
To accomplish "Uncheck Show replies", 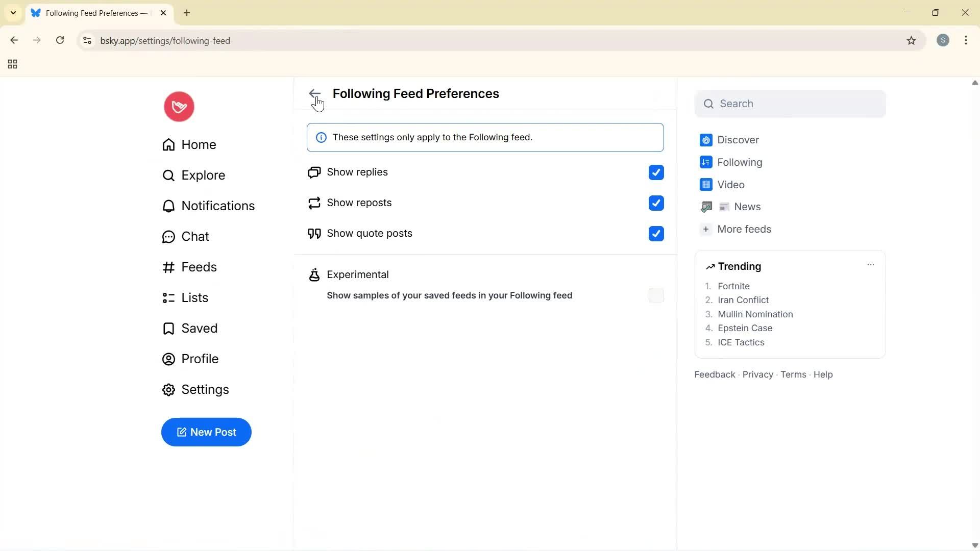I will (656, 172).
